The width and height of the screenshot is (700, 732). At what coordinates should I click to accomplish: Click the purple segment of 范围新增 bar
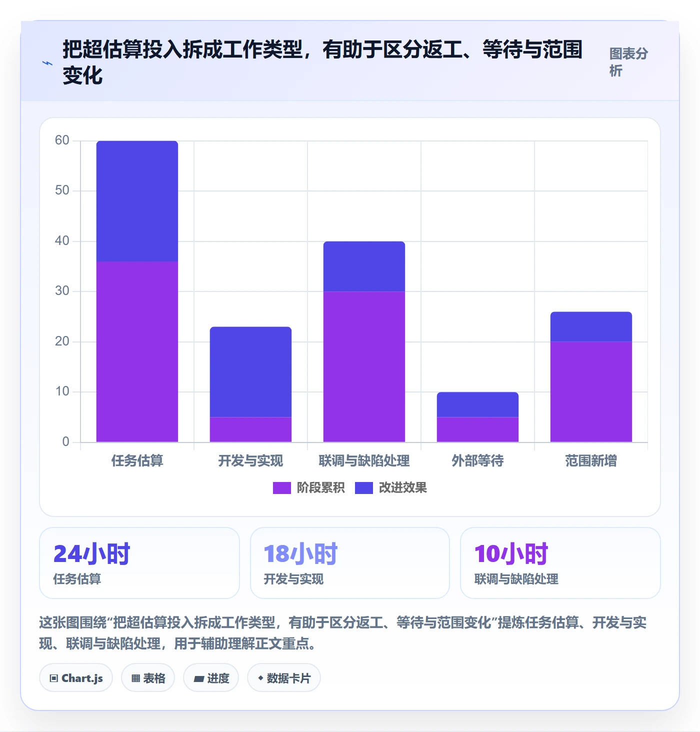(x=591, y=392)
